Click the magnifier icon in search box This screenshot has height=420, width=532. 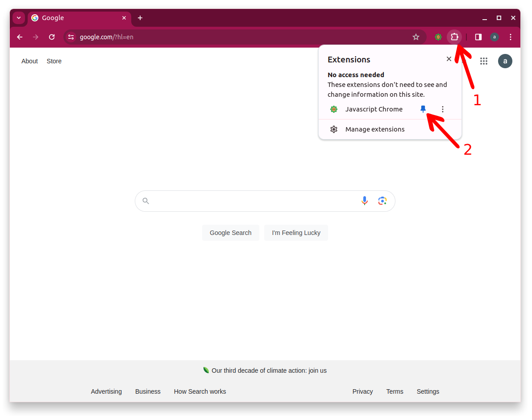[145, 201]
